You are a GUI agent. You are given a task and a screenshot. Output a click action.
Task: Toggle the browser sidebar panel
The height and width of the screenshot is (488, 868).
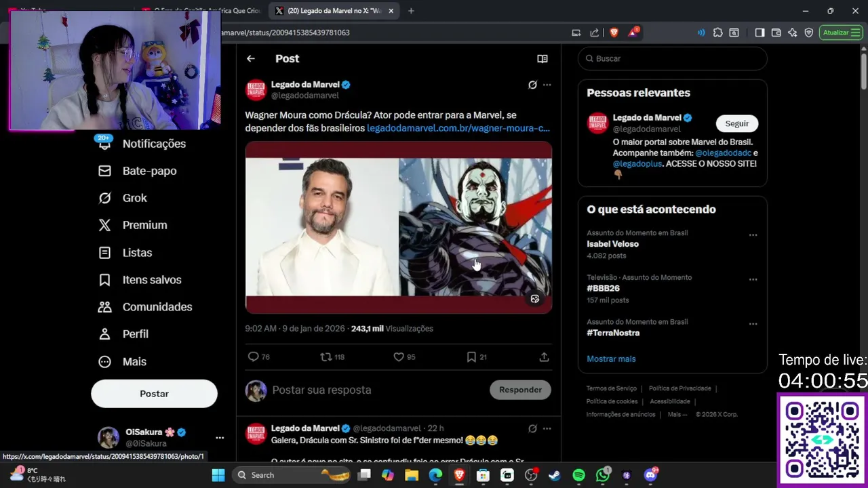click(759, 33)
